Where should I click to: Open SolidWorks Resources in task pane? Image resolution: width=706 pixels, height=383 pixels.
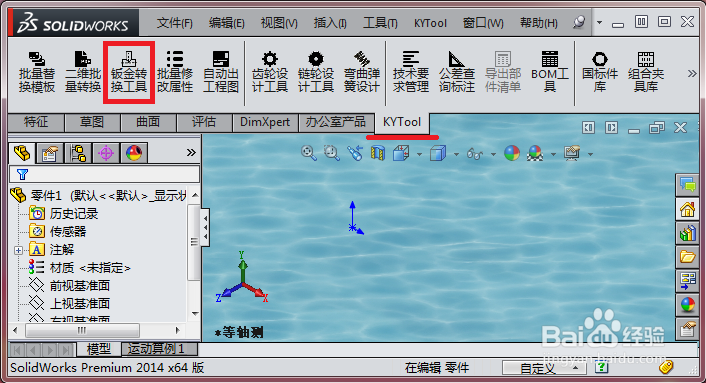(687, 210)
